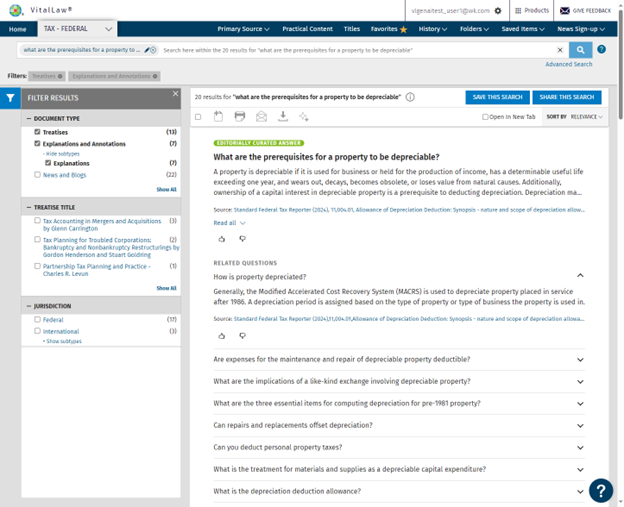The image size is (624, 507).
Task: Check Partnership Tax Planning and Practice
Action: pyautogui.click(x=37, y=266)
